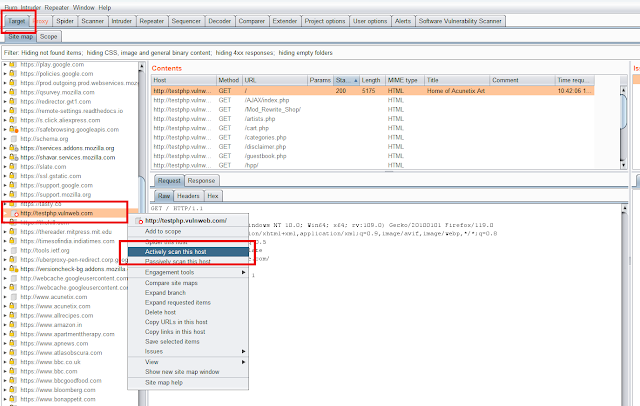Click page icon beside http://schema.org
Image resolution: width=640 pixels, height=406 pixels.
coord(13,139)
